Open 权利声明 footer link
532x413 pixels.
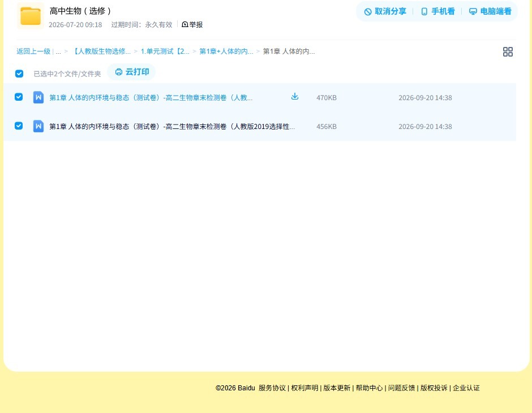click(x=304, y=388)
